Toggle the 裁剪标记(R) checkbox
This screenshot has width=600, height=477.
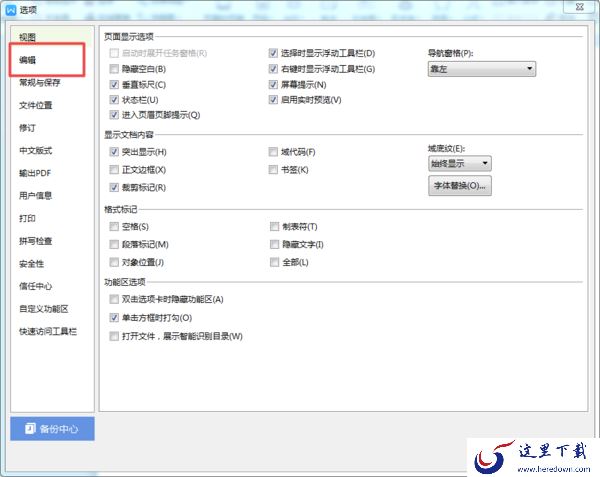[x=114, y=187]
